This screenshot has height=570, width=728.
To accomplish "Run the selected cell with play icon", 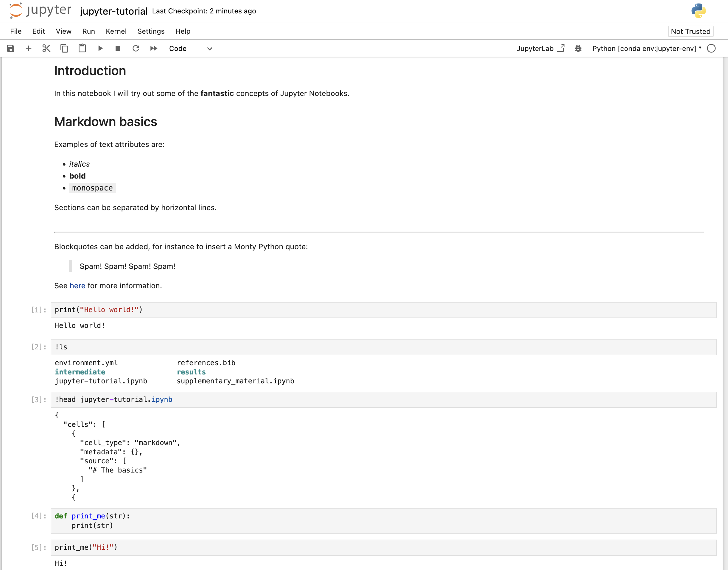I will coord(100,48).
